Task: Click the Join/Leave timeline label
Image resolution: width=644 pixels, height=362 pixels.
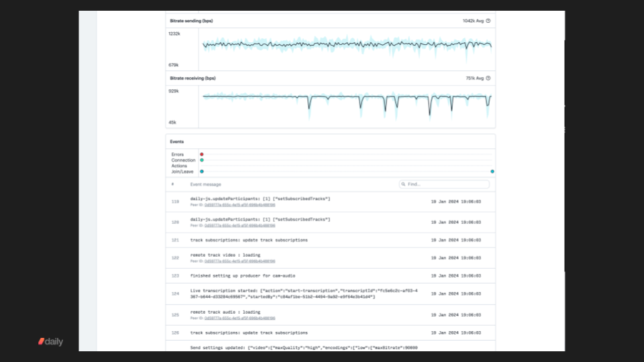Action: pos(182,172)
